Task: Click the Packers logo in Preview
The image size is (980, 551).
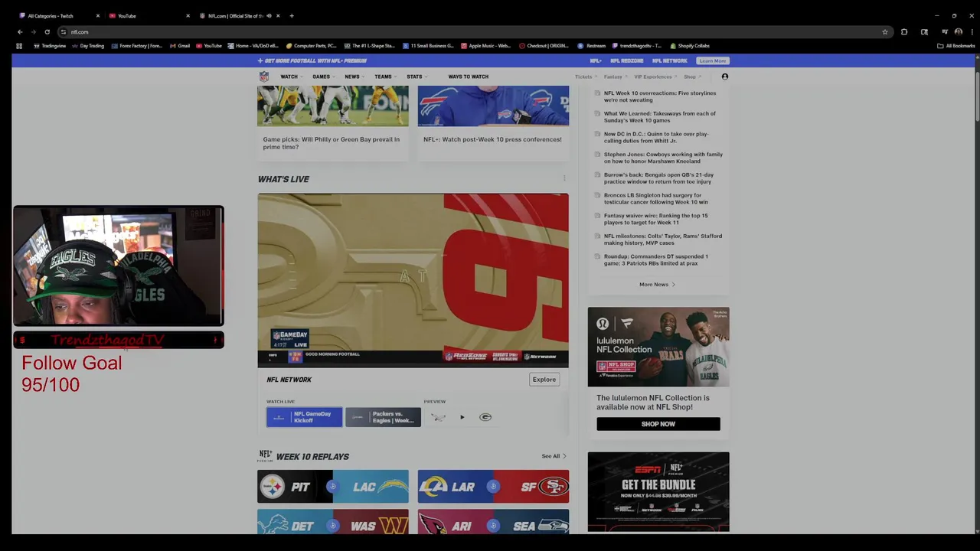Action: [485, 417]
